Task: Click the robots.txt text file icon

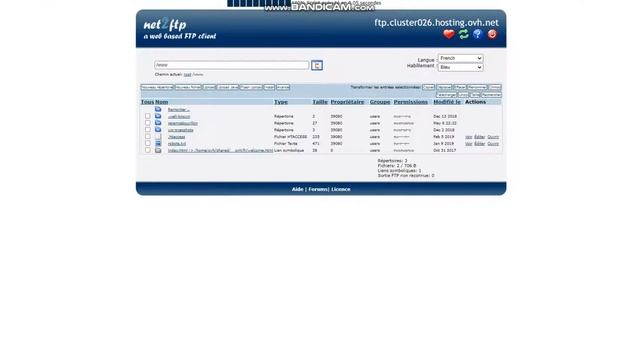Action: (x=158, y=143)
